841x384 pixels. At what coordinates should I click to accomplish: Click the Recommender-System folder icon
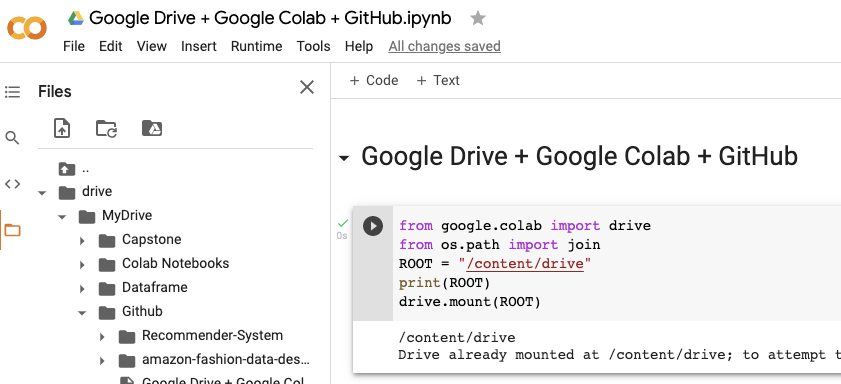pyautogui.click(x=127, y=337)
